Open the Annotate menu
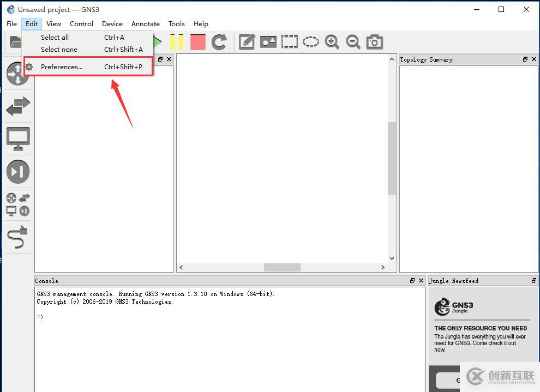The image size is (540, 392). [x=145, y=24]
